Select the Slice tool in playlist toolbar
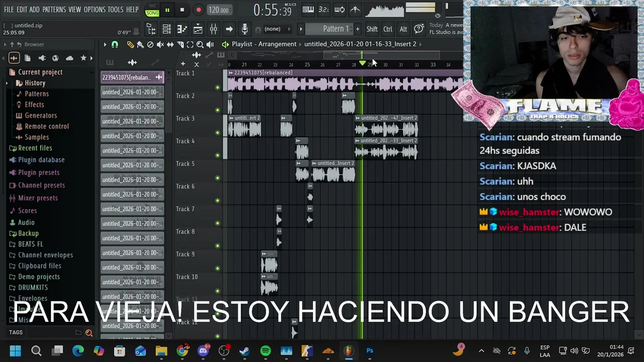Screen dimensions: 644x362 pyautogui.click(x=180, y=44)
